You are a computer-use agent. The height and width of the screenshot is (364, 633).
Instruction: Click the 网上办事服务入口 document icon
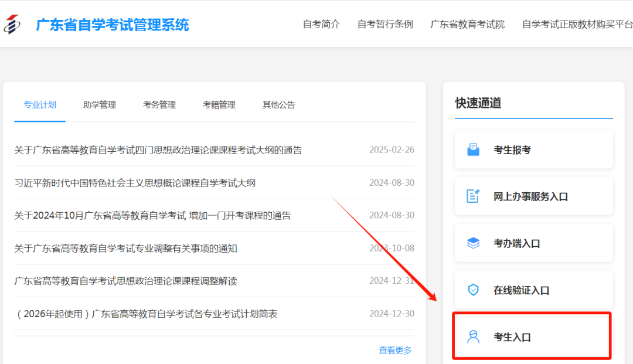pos(473,196)
